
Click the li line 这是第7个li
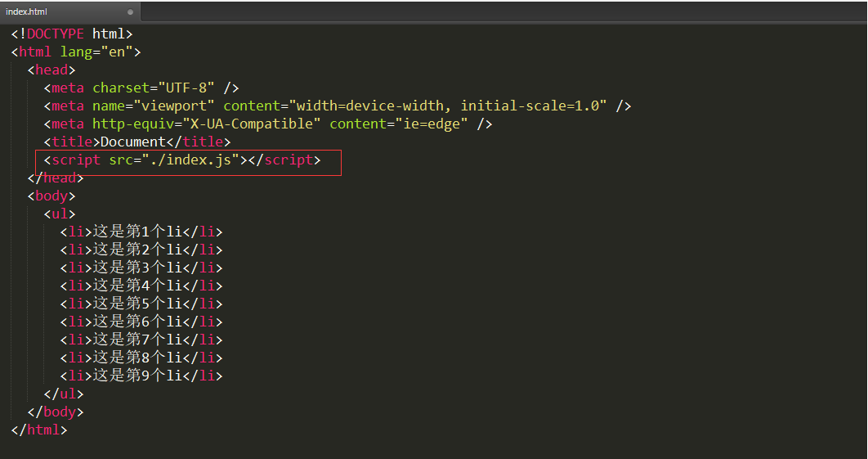click(141, 340)
